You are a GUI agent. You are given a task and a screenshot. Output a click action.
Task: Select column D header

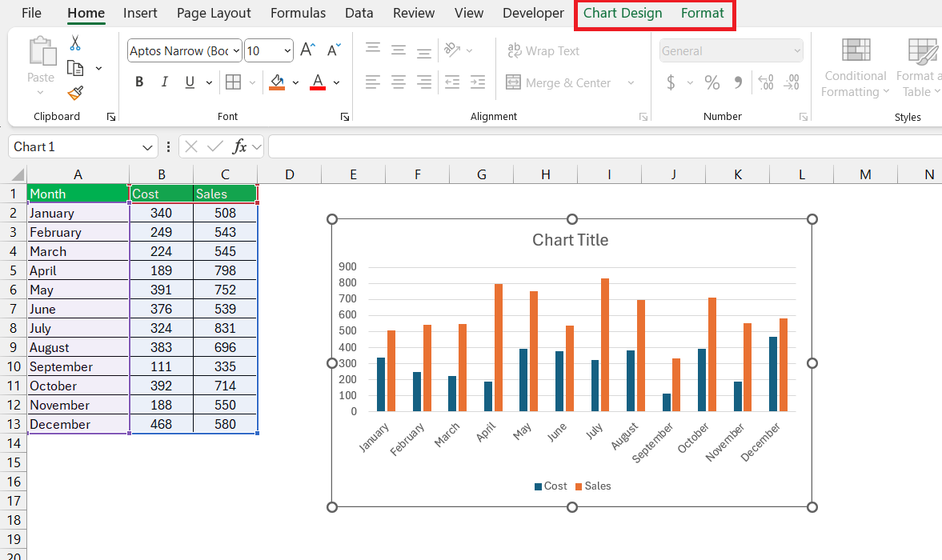(x=290, y=174)
